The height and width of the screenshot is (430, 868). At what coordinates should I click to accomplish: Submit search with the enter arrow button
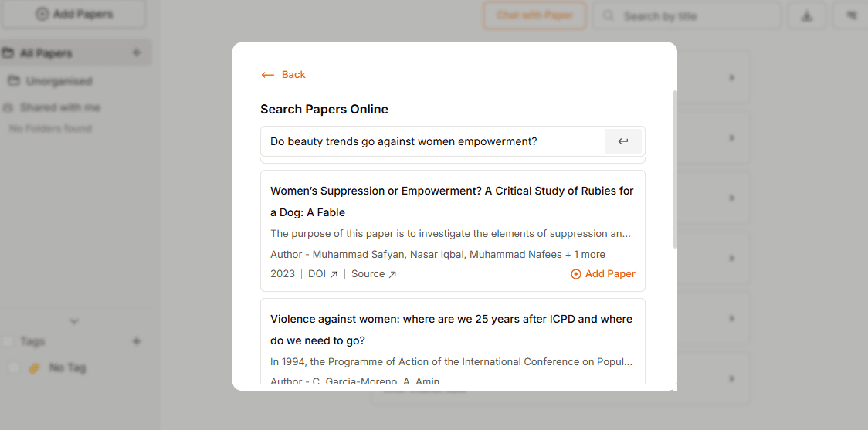[622, 141]
